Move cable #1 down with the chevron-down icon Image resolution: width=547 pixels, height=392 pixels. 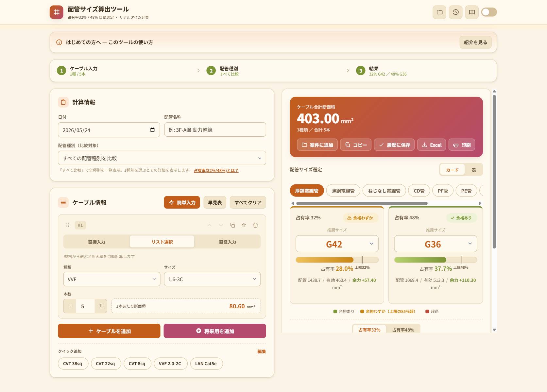tap(221, 225)
